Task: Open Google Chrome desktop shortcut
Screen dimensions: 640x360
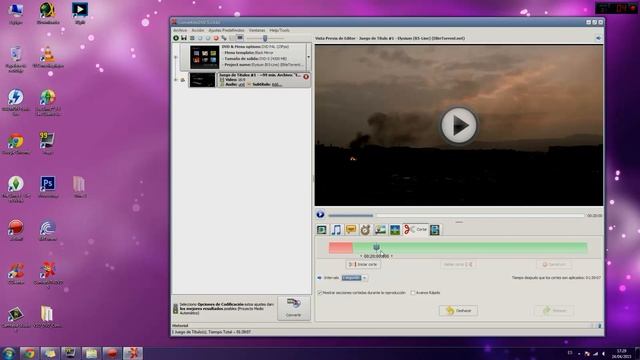Action: click(x=16, y=142)
